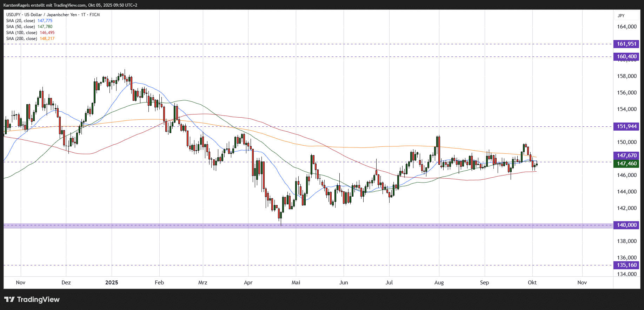The height and width of the screenshot is (310, 644).
Task: Click the green 147,460 current price label
Action: (626, 164)
